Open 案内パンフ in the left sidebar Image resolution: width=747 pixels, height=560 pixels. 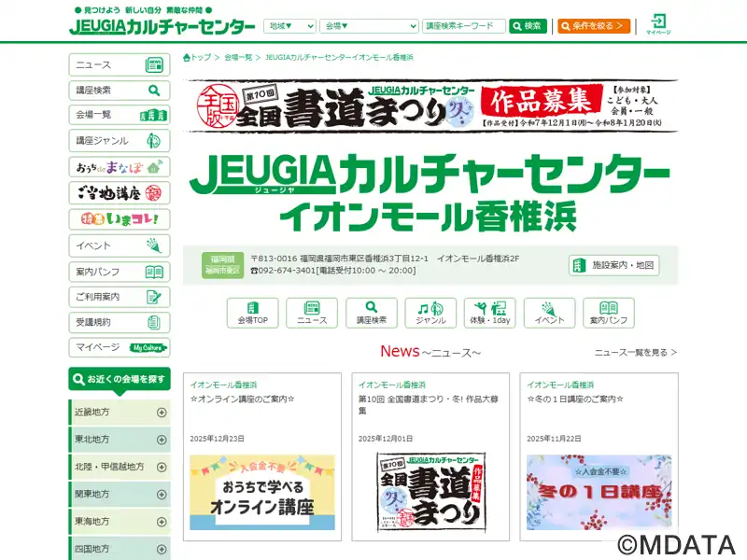(x=120, y=272)
